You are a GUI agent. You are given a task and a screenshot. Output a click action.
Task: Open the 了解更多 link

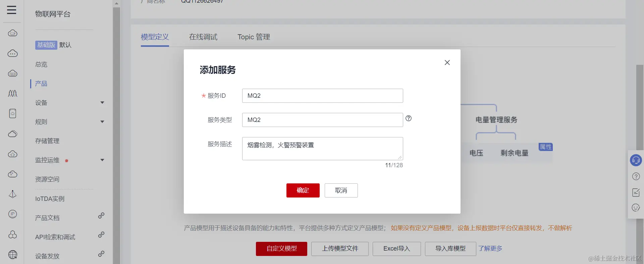[490, 249]
